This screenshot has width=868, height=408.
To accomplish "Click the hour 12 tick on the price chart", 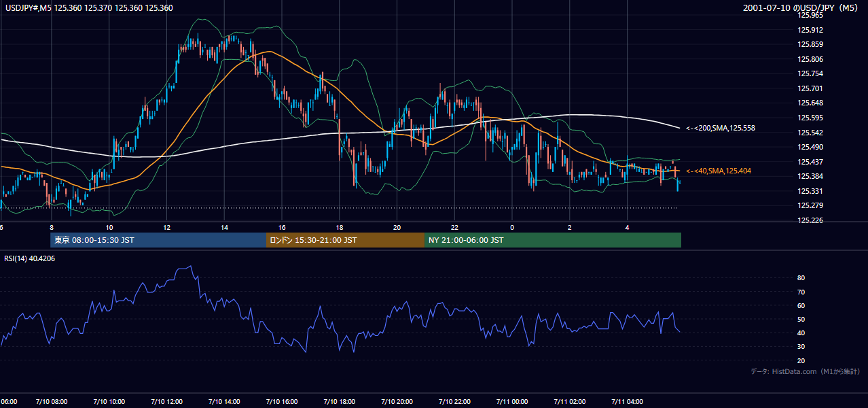I will pos(166,227).
